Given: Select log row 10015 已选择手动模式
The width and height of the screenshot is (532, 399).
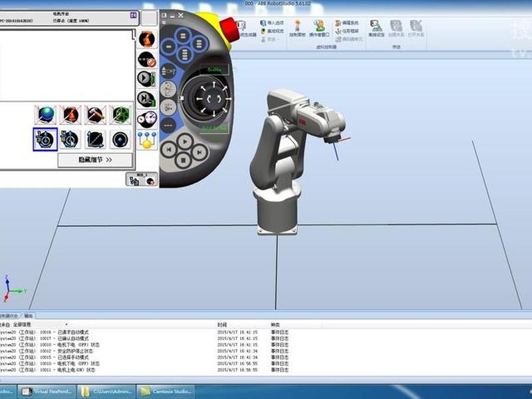Looking at the screenshot, I should 146,357.
